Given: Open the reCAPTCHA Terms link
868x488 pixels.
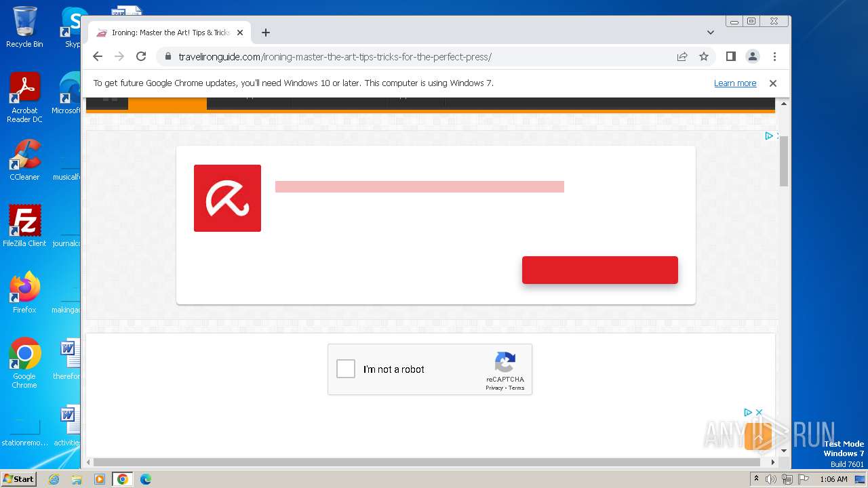Looking at the screenshot, I should point(517,388).
